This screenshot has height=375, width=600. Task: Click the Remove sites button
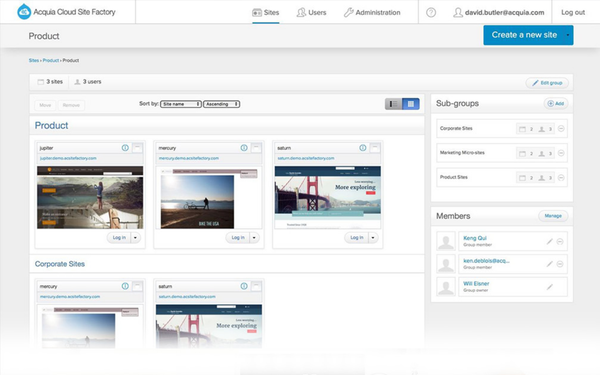click(71, 105)
